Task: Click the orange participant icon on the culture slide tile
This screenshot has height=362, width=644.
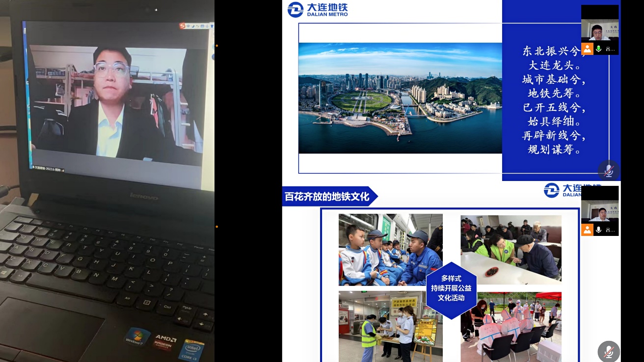Action: click(587, 230)
